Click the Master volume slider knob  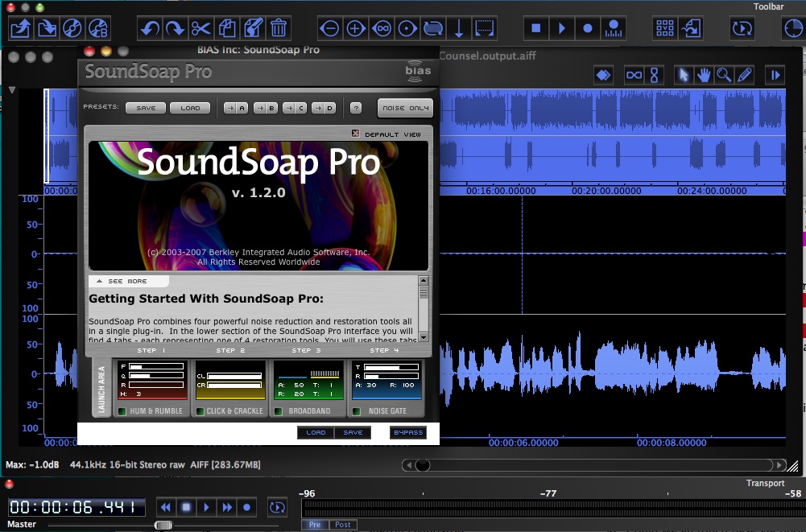click(x=163, y=525)
